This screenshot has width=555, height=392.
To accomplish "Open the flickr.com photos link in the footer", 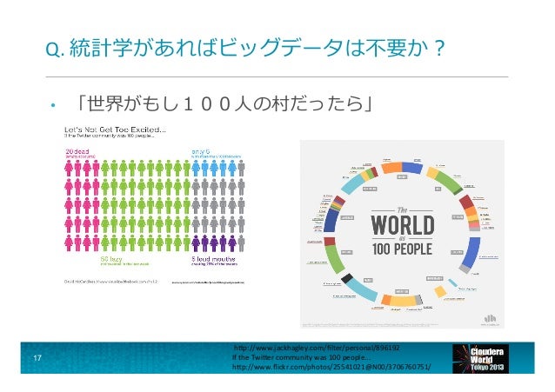I will pos(331,367).
